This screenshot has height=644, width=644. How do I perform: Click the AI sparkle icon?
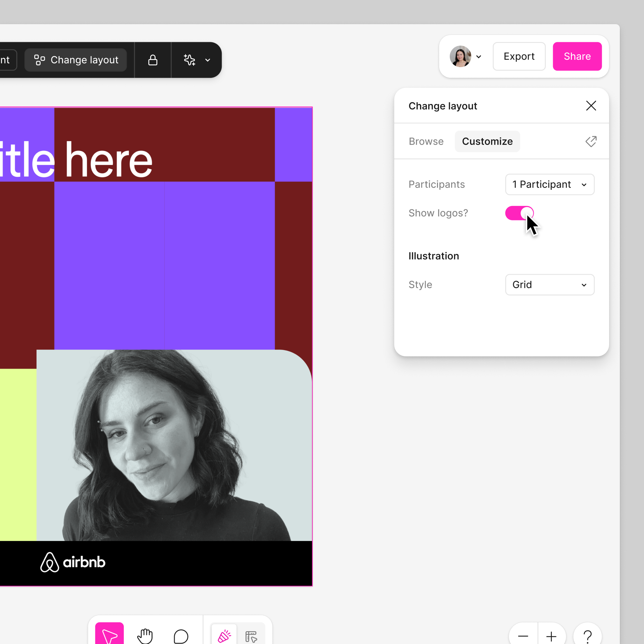[x=190, y=60]
